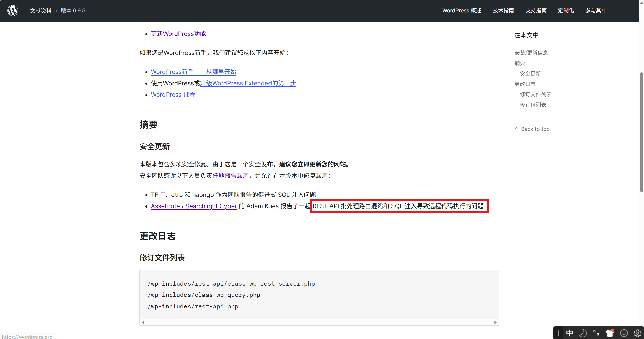Open IME skin shirt icon
644x339 pixels.
pos(610,333)
